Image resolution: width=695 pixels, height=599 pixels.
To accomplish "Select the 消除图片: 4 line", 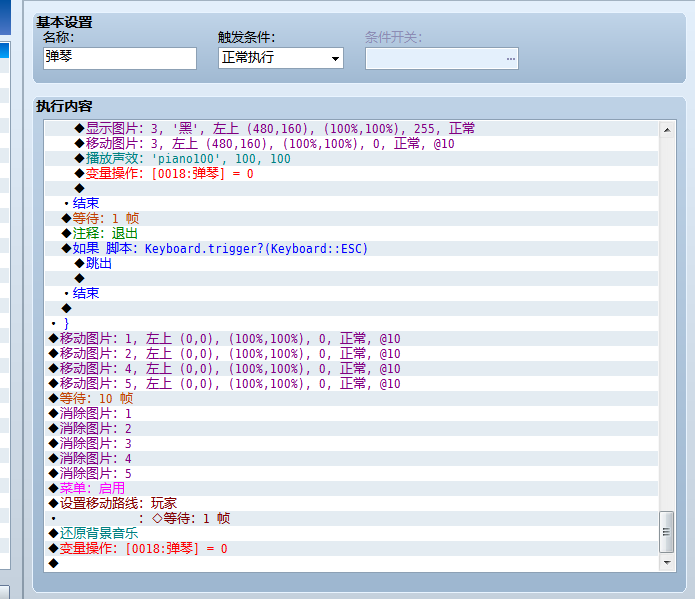I will (x=351, y=459).
